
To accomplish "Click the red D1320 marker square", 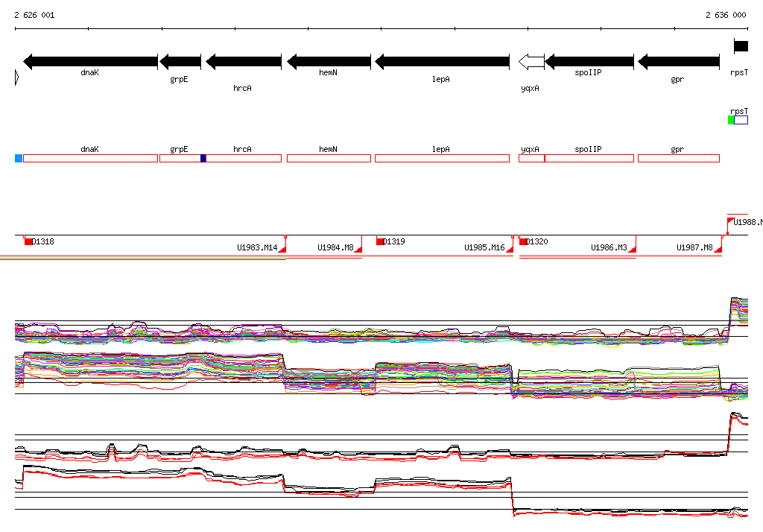I will (x=522, y=241).
